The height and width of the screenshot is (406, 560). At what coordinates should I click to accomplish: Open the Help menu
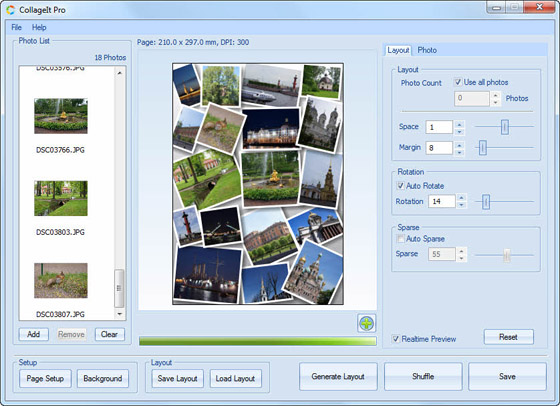[39, 27]
